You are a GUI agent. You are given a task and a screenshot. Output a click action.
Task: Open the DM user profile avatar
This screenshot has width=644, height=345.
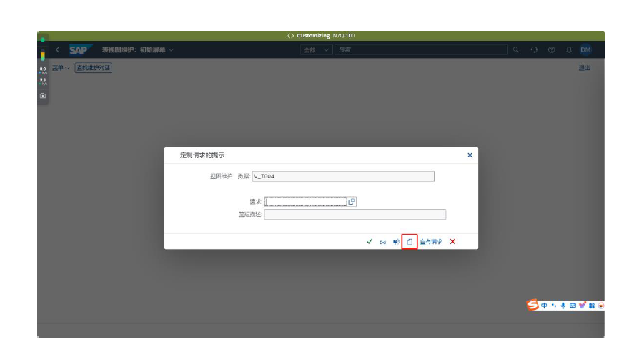[585, 50]
